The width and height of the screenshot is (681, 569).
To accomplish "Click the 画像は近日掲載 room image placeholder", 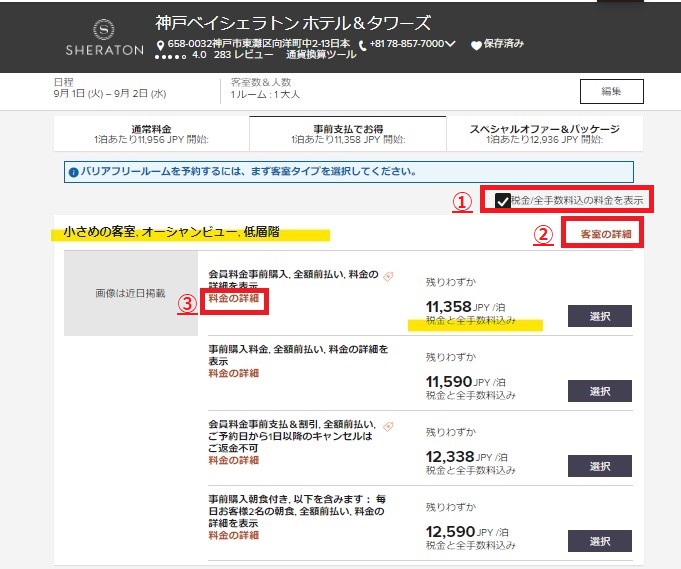I will [131, 293].
